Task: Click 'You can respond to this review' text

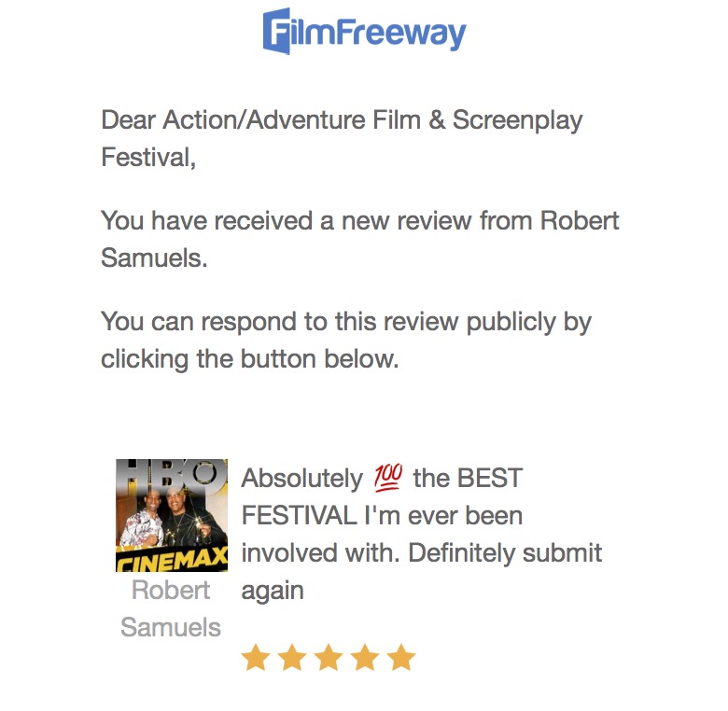Action: 345,322
